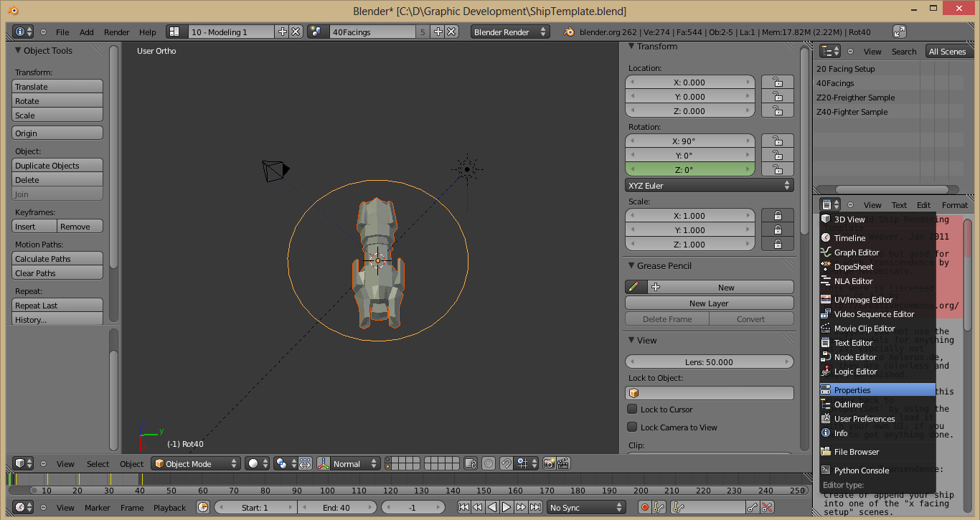Open the Blender Render engine dropdown
980x520 pixels.
click(510, 32)
